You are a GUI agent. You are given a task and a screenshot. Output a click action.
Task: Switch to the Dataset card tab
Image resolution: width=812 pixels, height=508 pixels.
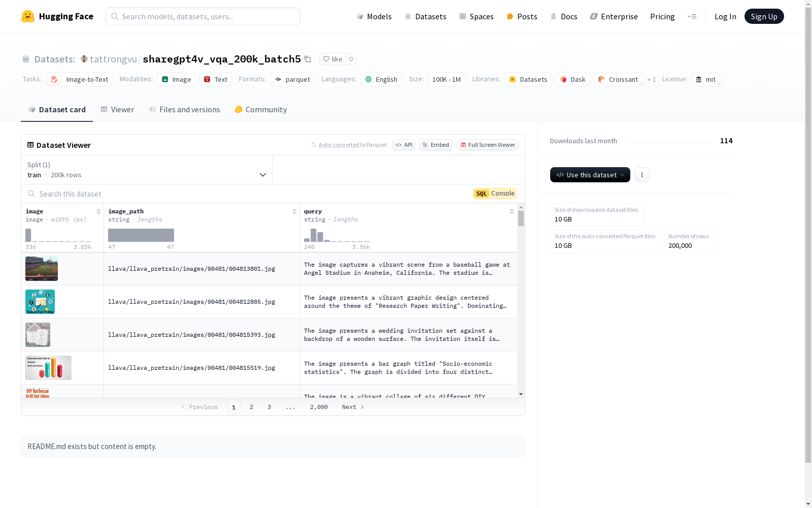pos(57,110)
